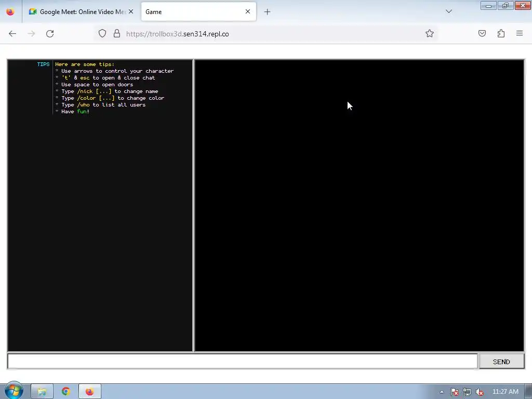The width and height of the screenshot is (532, 399).
Task: Click the 'Here are some tips:' line
Action: pos(85,64)
